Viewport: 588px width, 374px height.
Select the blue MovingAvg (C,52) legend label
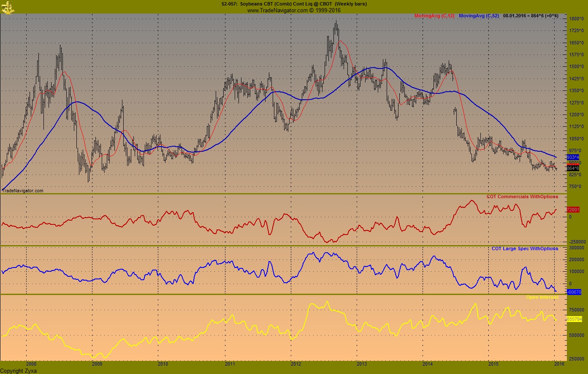pos(479,16)
